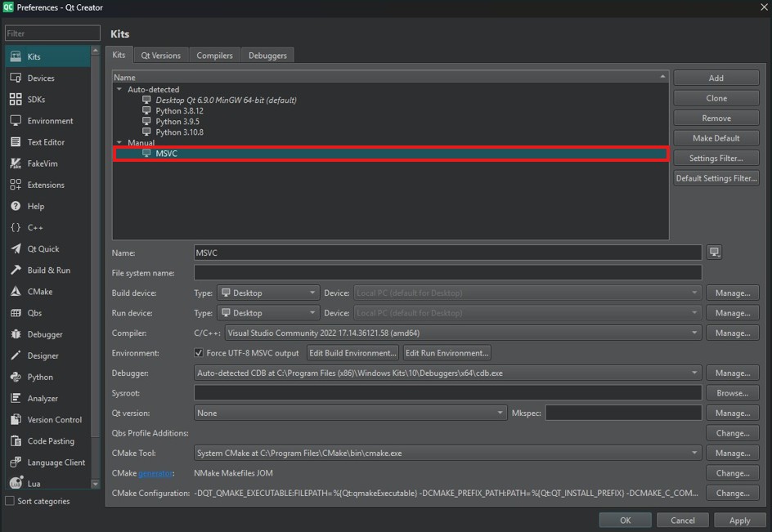Select the Desktop Qt 6.9.0 MinGW 64-bit kit

[x=226, y=100]
